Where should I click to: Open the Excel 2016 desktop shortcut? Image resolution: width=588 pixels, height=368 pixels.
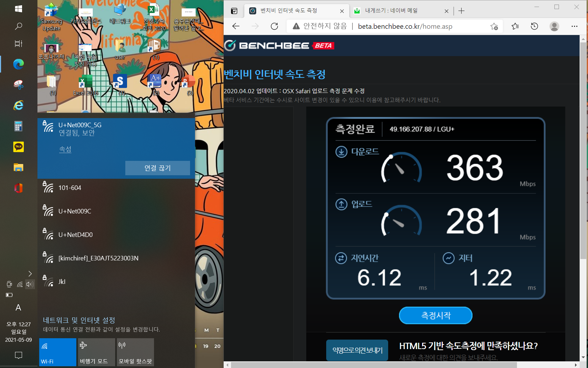[x=85, y=85]
